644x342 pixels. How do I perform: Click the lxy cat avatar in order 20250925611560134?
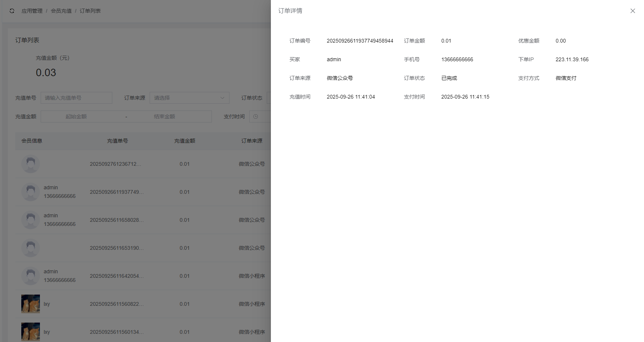click(x=31, y=332)
